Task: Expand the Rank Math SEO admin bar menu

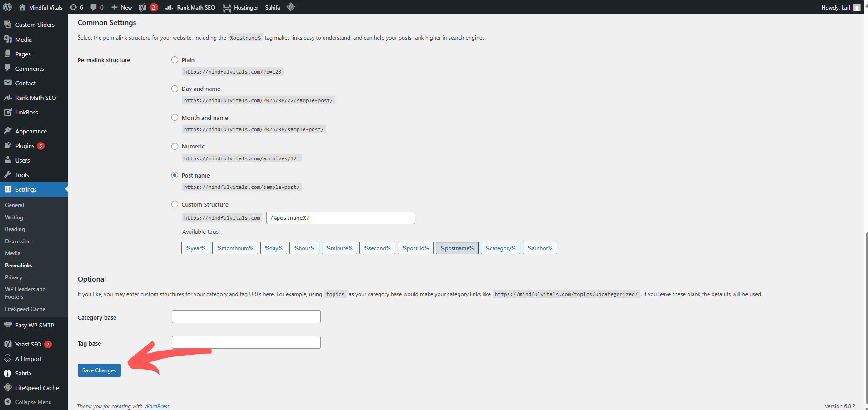Action: [190, 7]
